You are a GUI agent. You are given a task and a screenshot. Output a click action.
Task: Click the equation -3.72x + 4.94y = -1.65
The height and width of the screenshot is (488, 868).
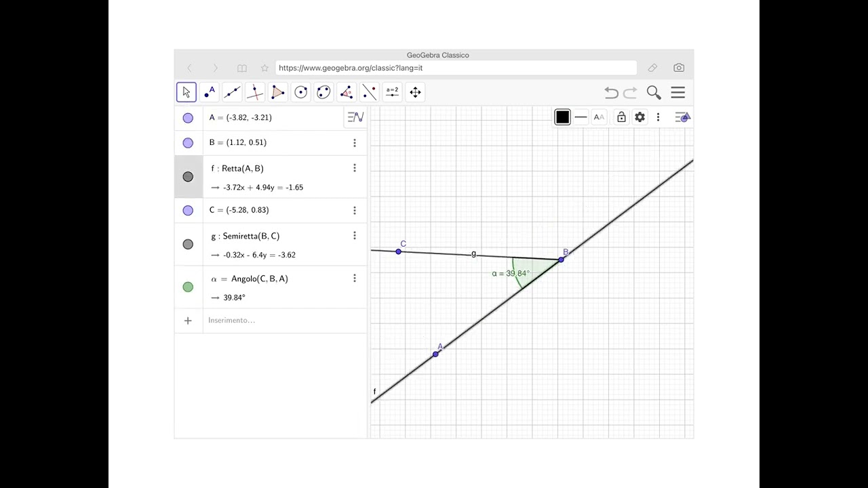[x=263, y=188]
